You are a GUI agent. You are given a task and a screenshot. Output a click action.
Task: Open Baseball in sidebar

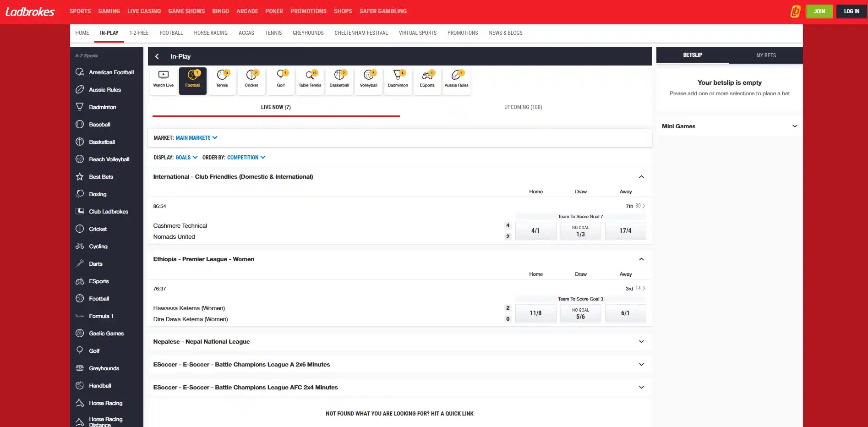[107, 125]
